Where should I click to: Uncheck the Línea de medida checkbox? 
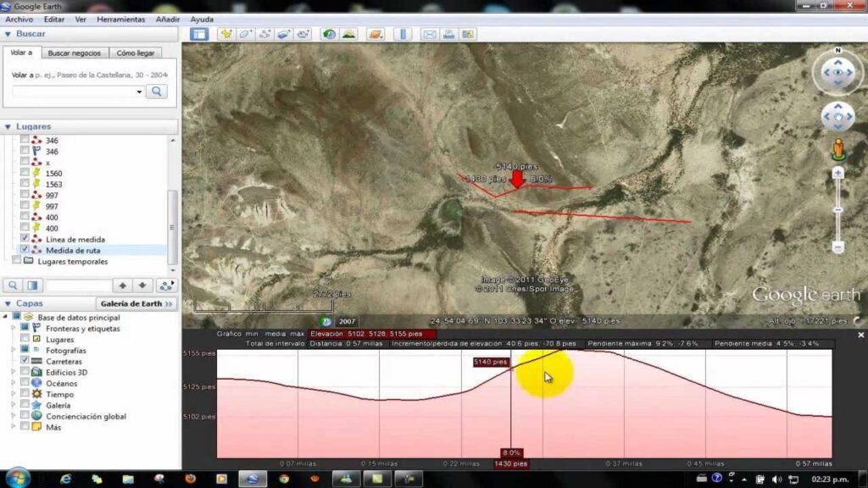(x=25, y=240)
